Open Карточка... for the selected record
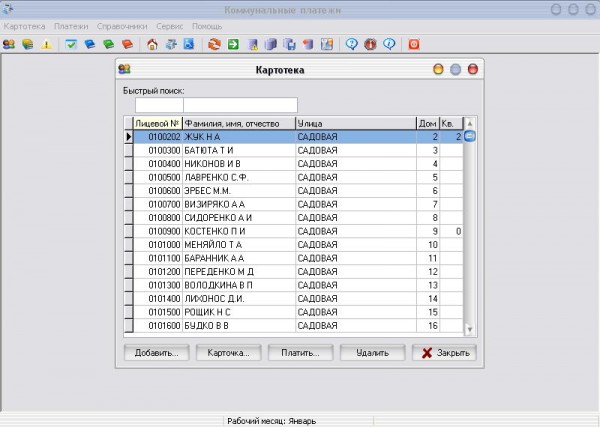Viewport: 600px width, 427px height. [228, 353]
